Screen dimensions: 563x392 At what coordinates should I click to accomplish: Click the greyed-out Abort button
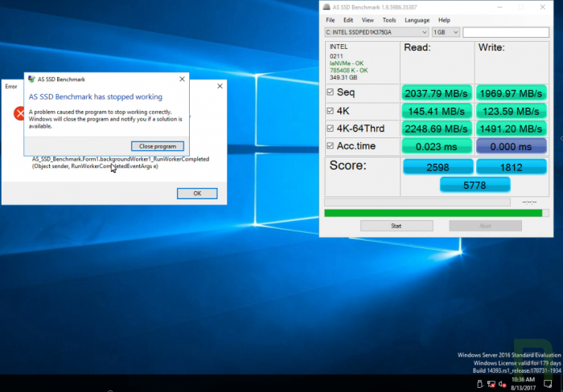[x=485, y=226]
